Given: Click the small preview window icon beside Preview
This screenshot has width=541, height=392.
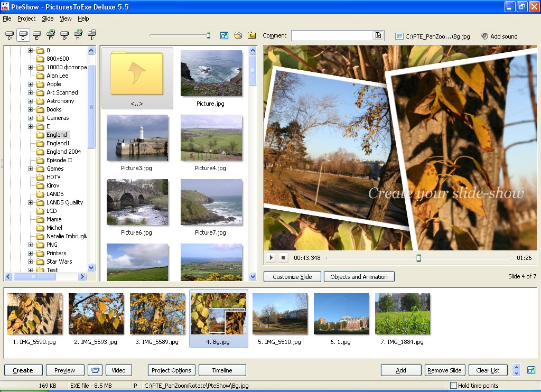Looking at the screenshot, I should point(95,370).
